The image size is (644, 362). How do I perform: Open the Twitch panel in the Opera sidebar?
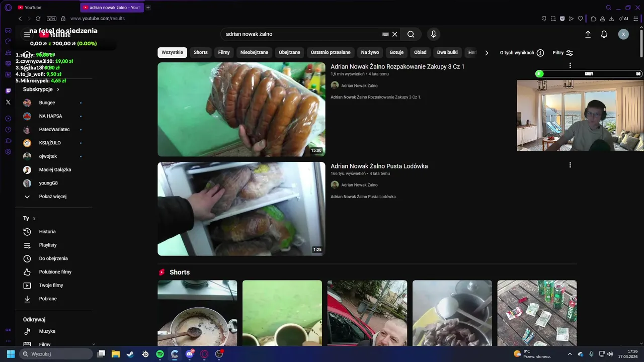(8, 91)
